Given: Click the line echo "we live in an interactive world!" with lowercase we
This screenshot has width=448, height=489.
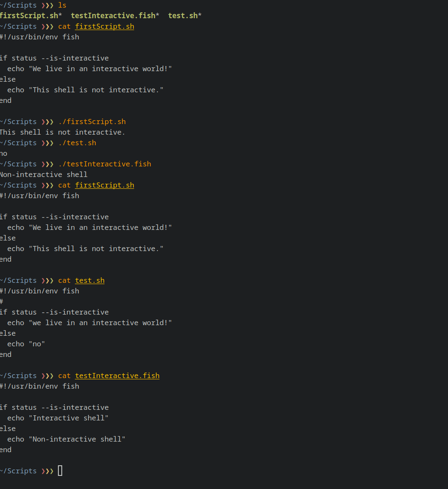Looking at the screenshot, I should pos(89,323).
